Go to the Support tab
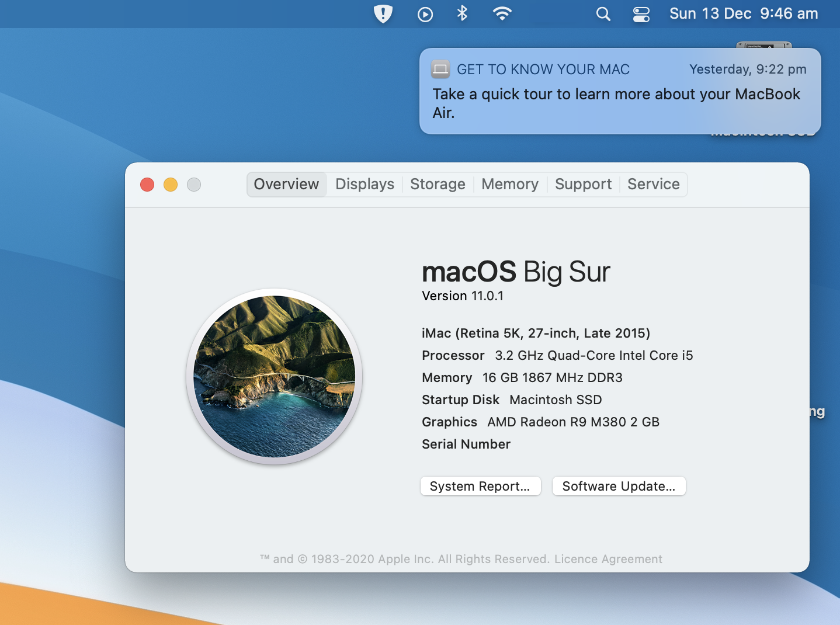 (x=583, y=185)
